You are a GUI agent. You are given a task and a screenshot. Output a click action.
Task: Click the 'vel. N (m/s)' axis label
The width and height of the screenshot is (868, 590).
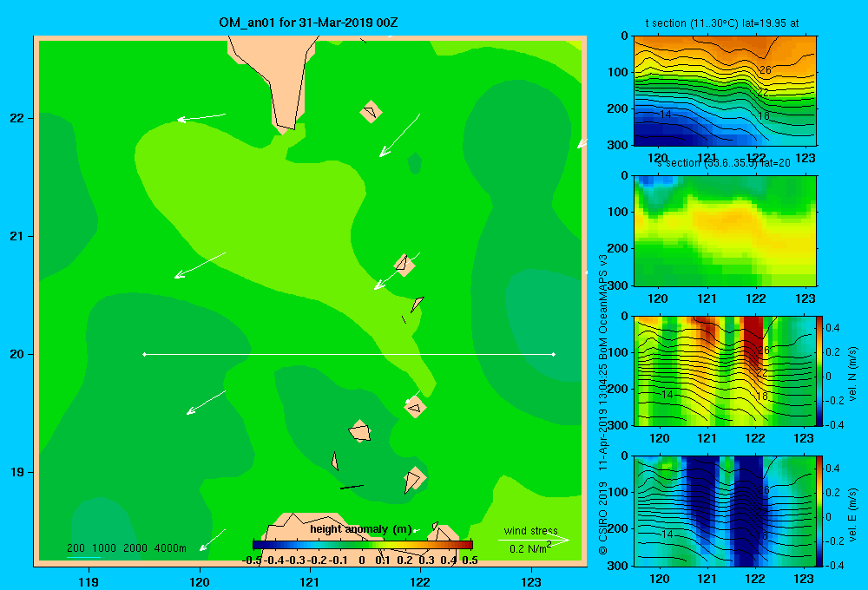852,374
